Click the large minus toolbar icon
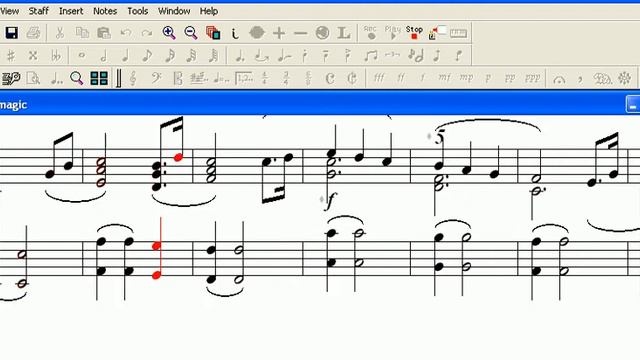640x360 pixels. coord(300,33)
